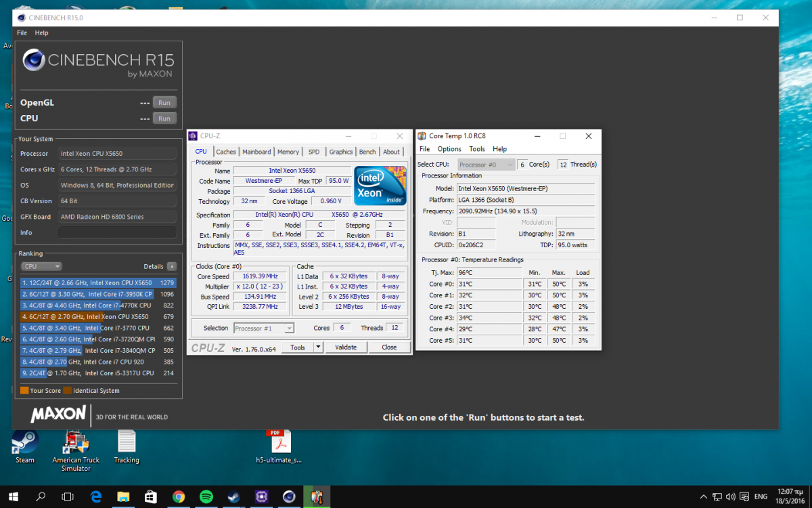The width and height of the screenshot is (812, 508).
Task: Expand ranking Details arrow in Cinebench
Action: [x=172, y=267]
